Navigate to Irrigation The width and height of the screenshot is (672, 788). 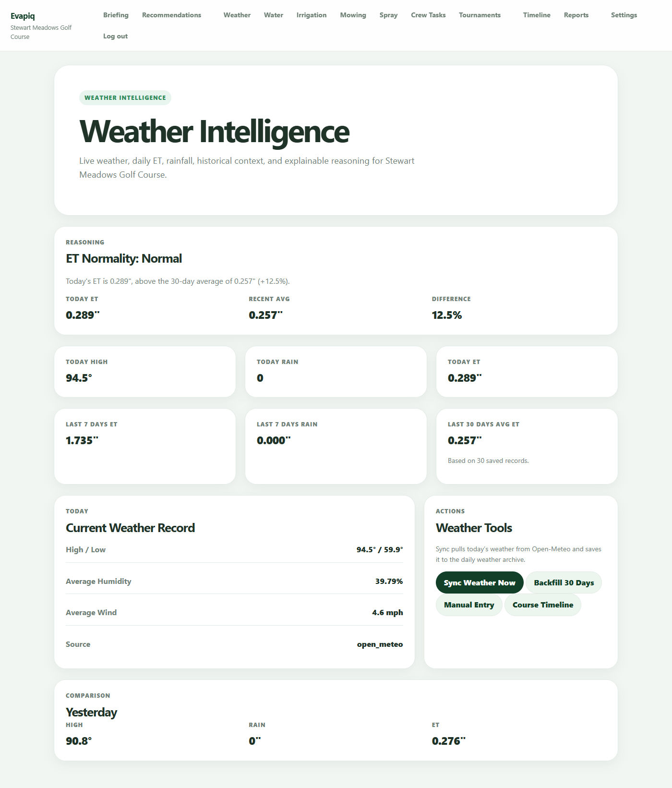(312, 15)
